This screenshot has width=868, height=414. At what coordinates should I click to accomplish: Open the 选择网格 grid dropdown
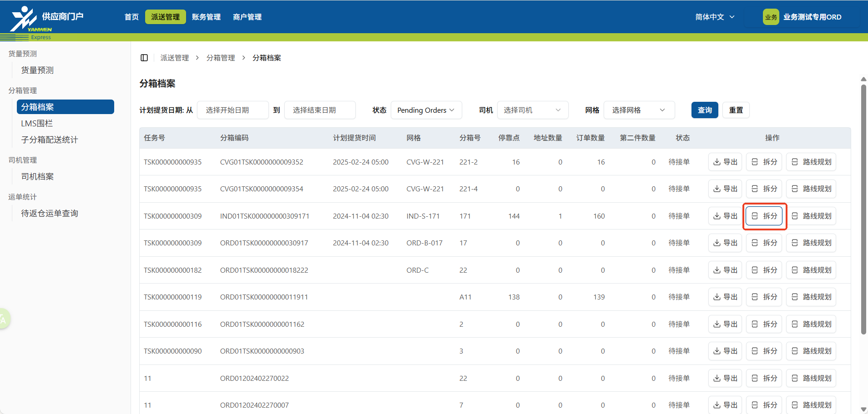point(639,110)
